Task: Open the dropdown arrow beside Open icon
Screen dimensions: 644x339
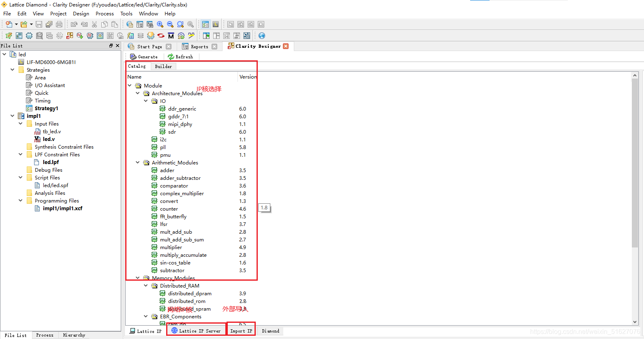Action: coord(31,24)
